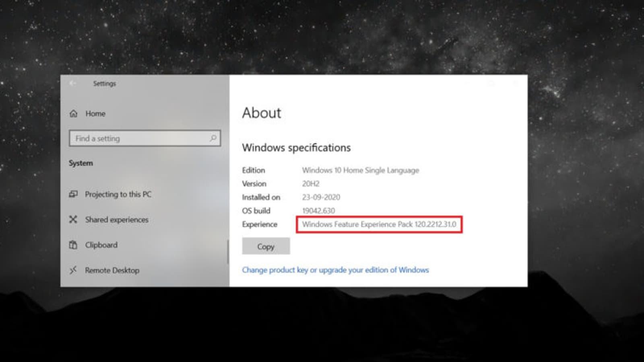
Task: Select the Windows 10 Home Single Language text
Action: coord(361,170)
